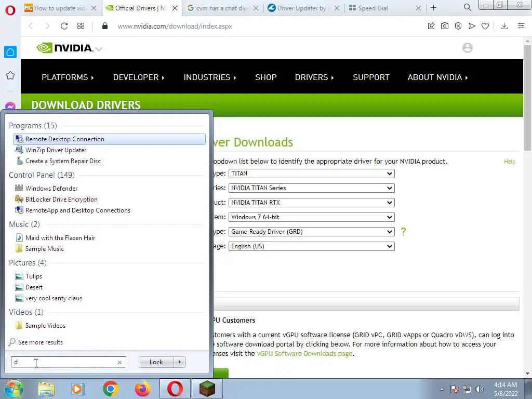Screen dimensions: 532x399
Task: Click the Lock button
Action: [x=156, y=362]
